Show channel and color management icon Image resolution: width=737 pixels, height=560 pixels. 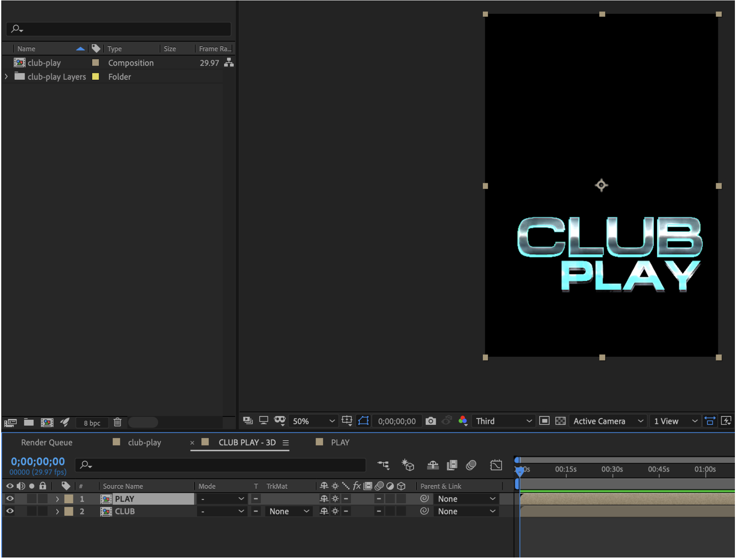[463, 421]
